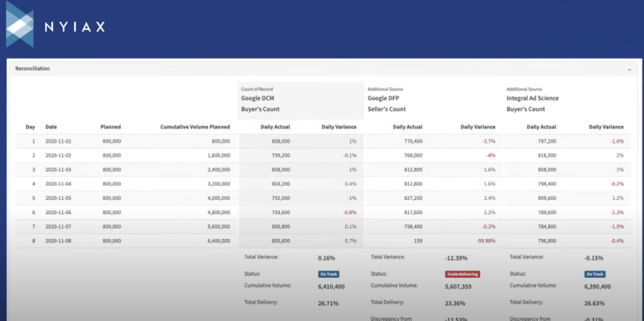This screenshot has width=644, height=321.
Task: Click Google DFP daily actual 768,000
Action: click(x=413, y=156)
